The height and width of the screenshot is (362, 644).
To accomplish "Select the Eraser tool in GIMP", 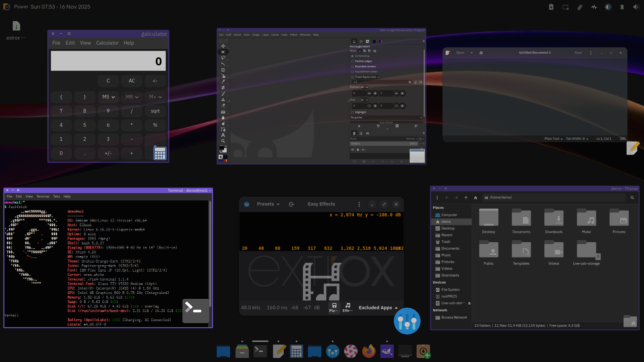I will (223, 106).
